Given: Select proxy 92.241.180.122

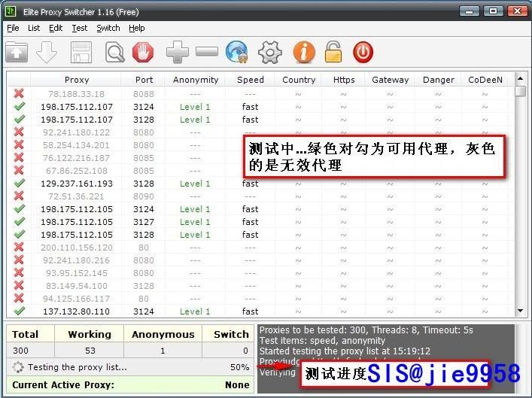Looking at the screenshot, I should 76,132.
